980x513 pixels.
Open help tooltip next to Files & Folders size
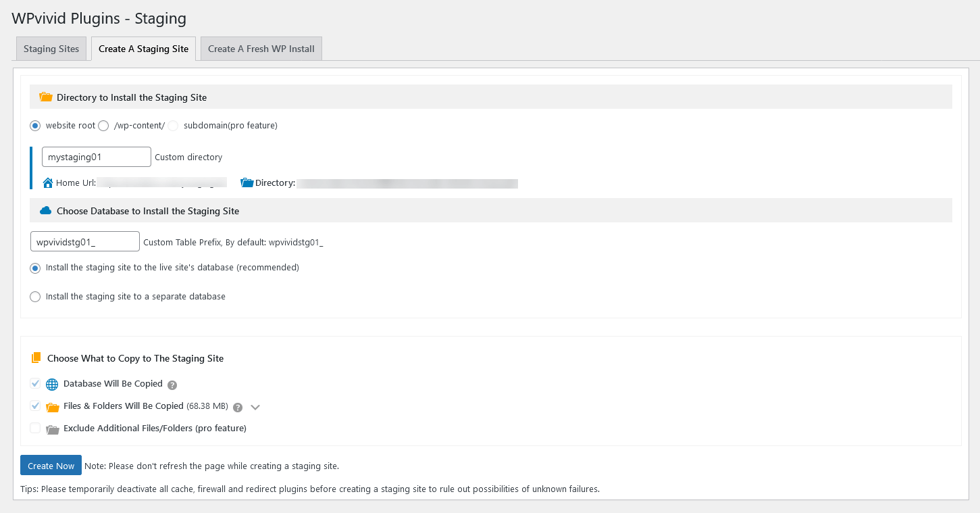tap(238, 408)
